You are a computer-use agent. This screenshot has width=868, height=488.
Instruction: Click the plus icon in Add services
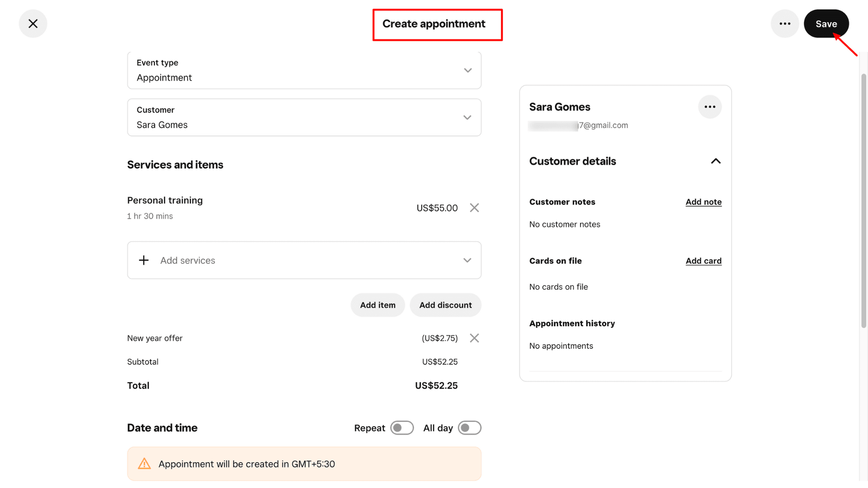coord(144,260)
